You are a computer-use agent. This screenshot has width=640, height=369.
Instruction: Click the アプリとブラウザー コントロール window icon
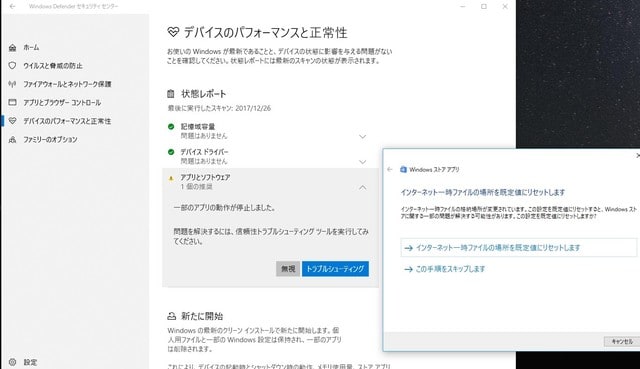(13, 102)
